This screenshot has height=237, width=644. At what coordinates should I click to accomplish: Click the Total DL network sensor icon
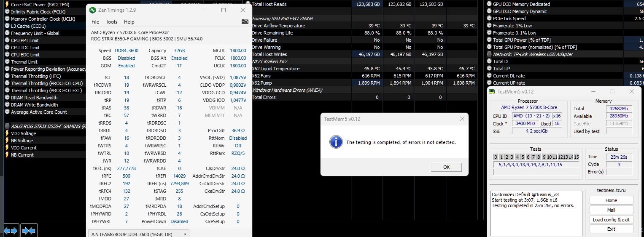coord(489,61)
